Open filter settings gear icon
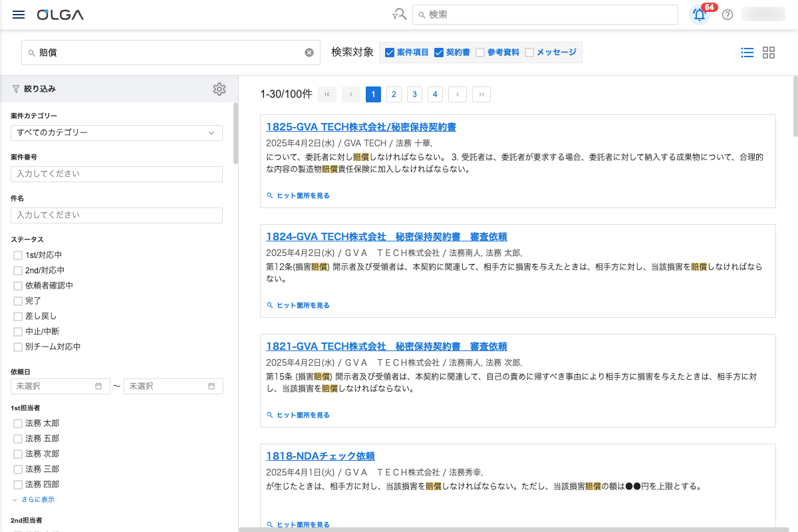The image size is (798, 532). tap(219, 88)
